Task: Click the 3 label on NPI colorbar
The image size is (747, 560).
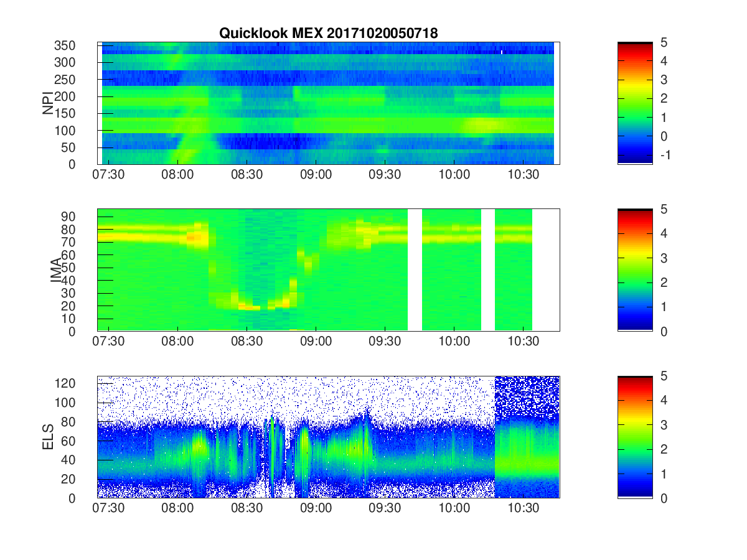Action: click(665, 80)
